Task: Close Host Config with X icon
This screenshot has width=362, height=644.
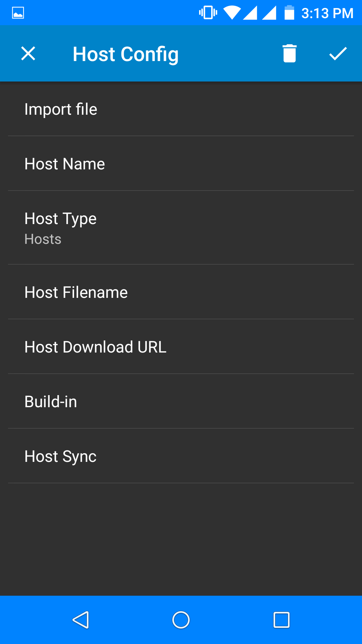Action: [x=28, y=54]
